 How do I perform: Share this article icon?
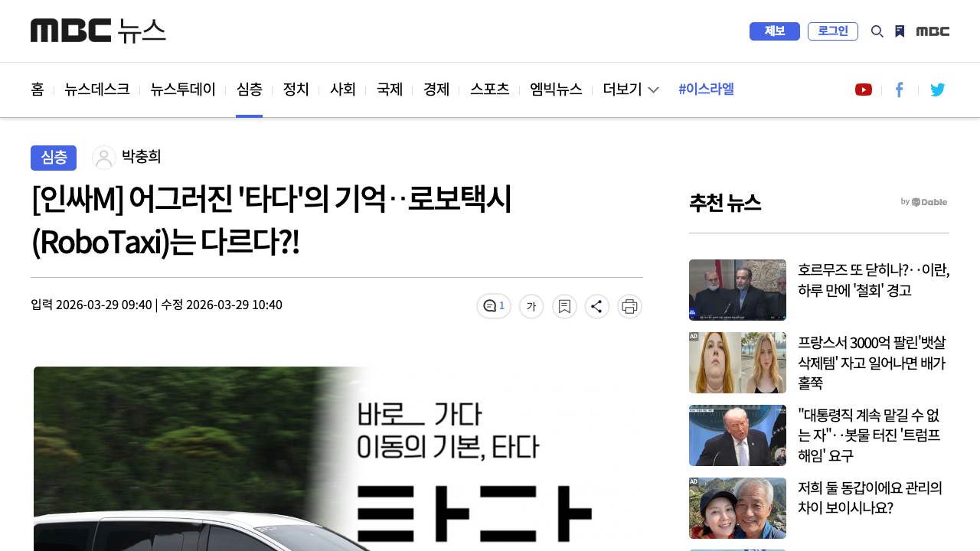597,306
